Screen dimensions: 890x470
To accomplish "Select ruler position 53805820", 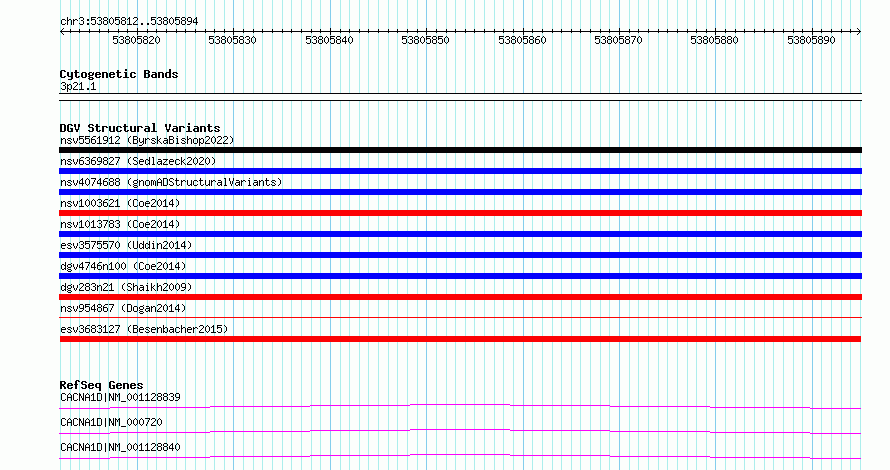I will [136, 40].
